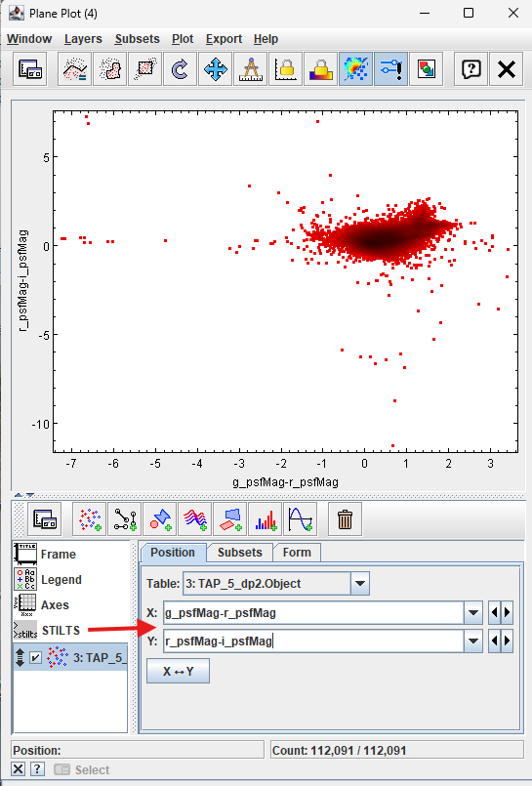Click the X ↔ Y swap button

tap(179, 671)
